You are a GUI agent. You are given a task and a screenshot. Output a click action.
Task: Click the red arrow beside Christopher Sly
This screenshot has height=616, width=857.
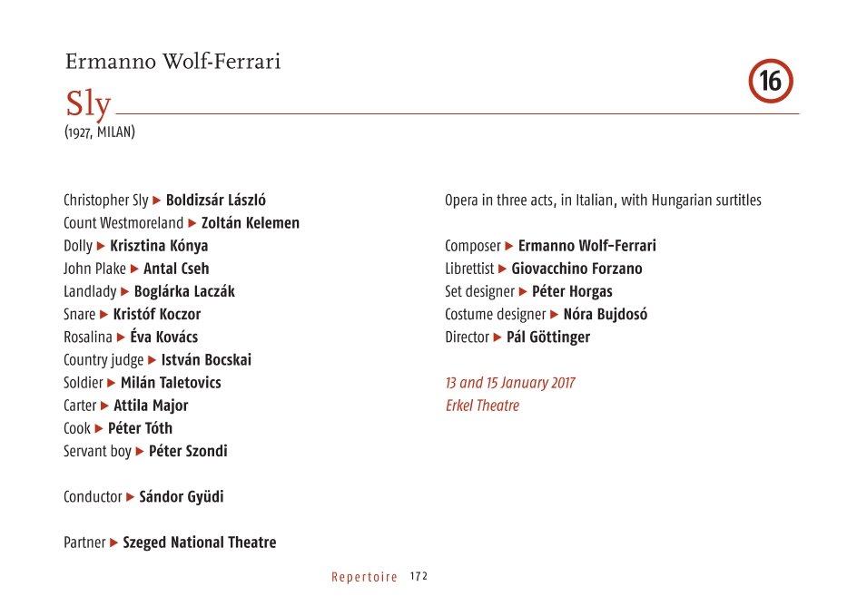coord(157,200)
